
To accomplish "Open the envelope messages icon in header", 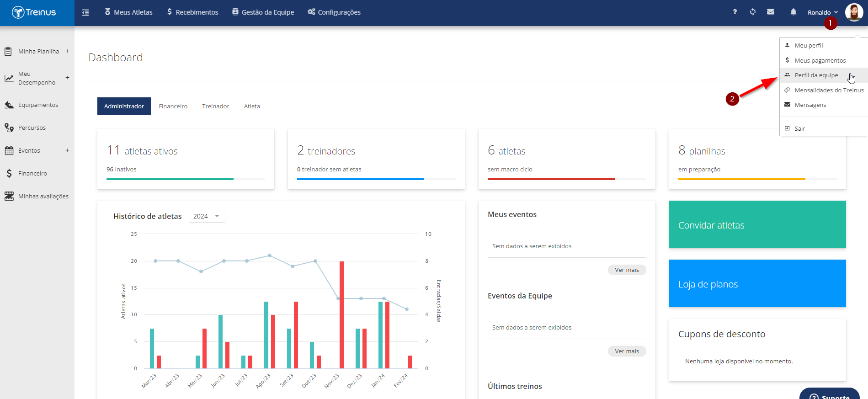I will [771, 12].
